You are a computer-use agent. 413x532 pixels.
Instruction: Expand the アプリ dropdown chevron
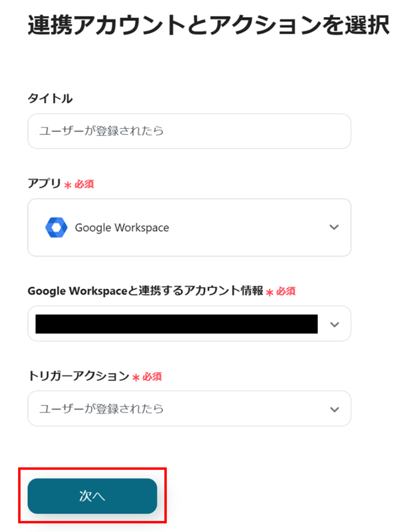pyautogui.click(x=334, y=227)
